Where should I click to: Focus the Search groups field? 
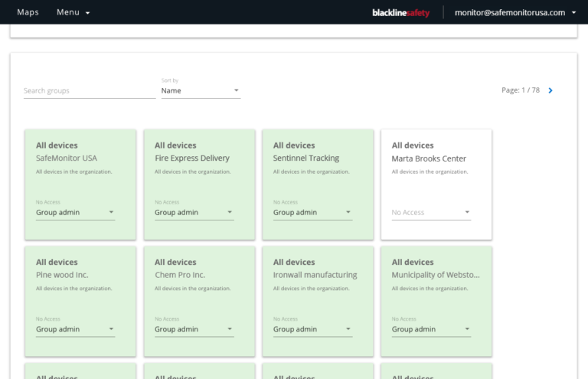tap(90, 90)
